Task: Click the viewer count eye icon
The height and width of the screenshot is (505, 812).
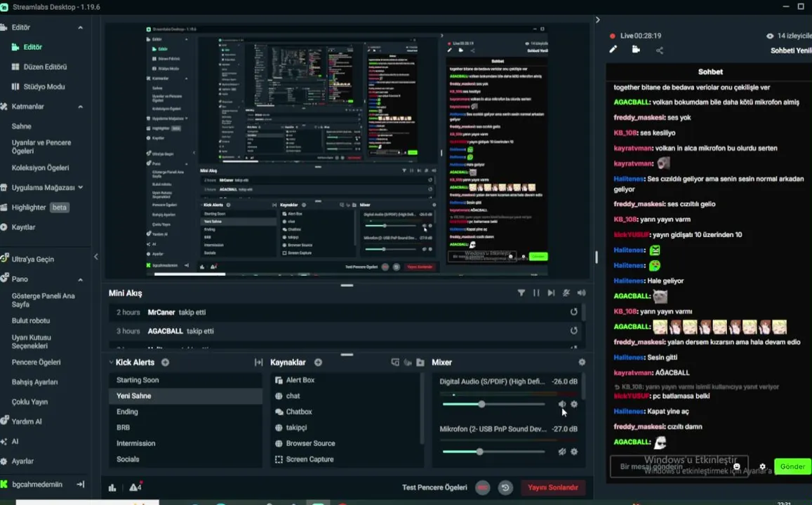Action: point(769,36)
